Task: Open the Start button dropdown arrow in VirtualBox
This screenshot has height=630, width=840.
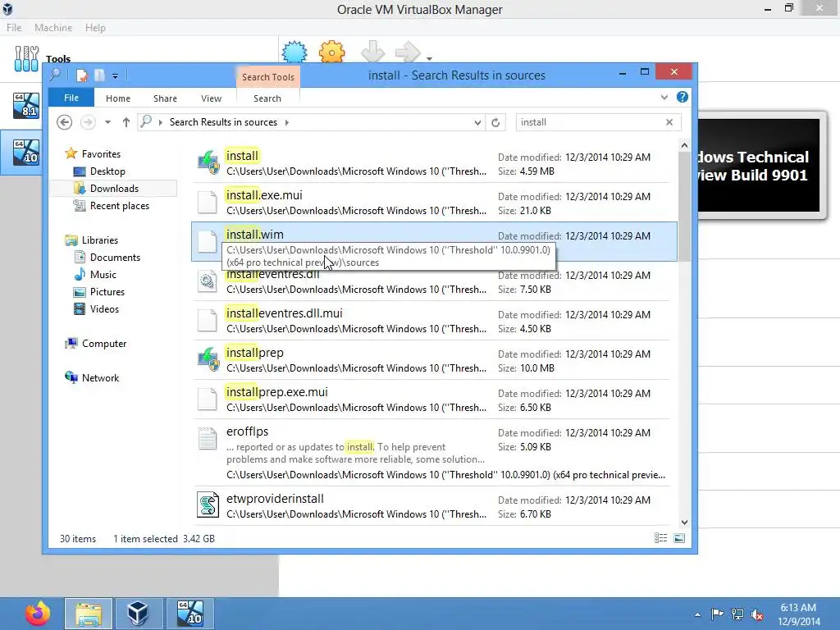Action: (x=429, y=58)
